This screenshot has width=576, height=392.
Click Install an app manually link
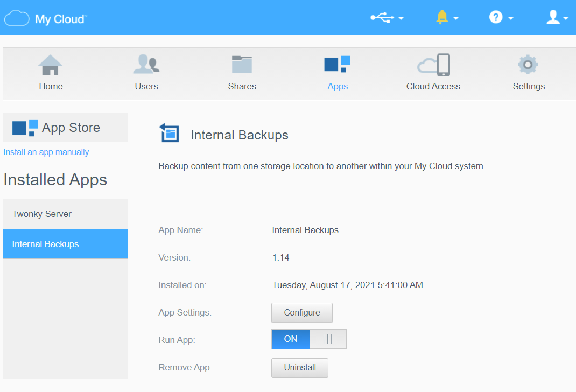[46, 152]
